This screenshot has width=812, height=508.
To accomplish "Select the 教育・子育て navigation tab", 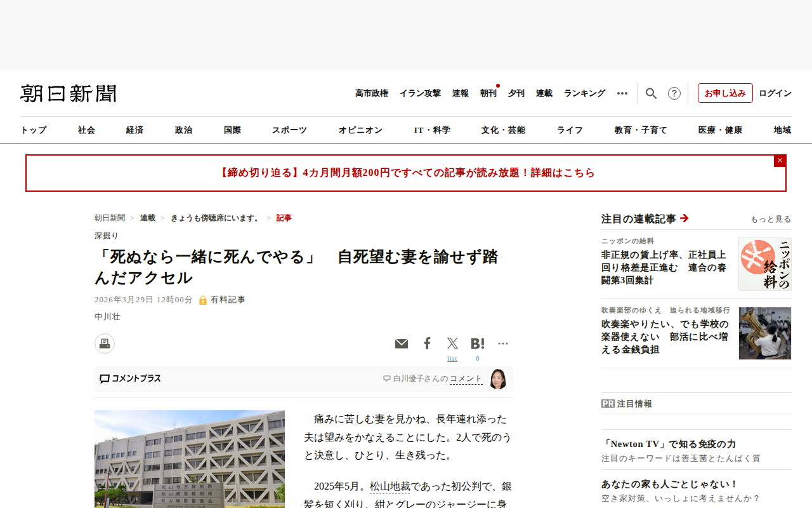I will pyautogui.click(x=641, y=130).
